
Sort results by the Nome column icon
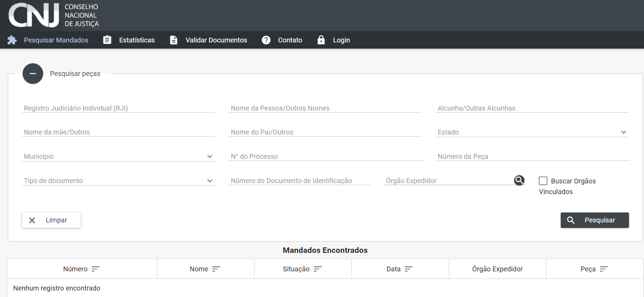pos(216,269)
